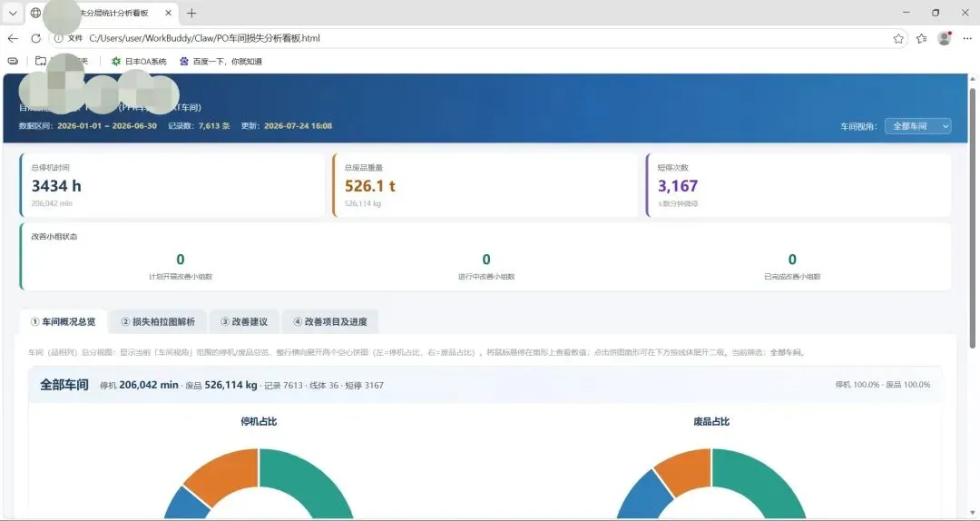Screen dimensions: 980x521
Task: Open the browser profile avatar
Action: click(945, 38)
